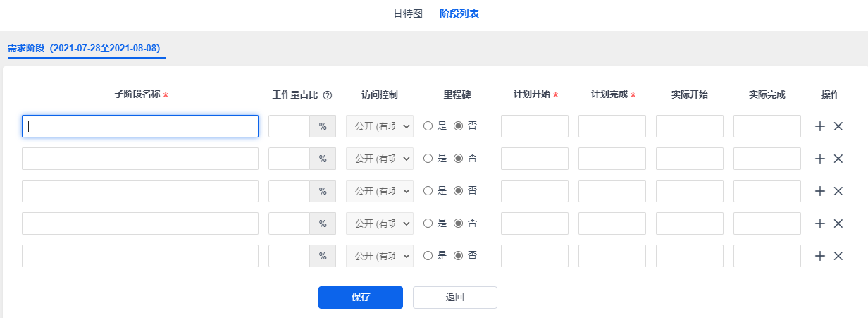Select 是 milestone radio in the first row
Image resolution: width=868 pixels, height=318 pixels.
point(428,126)
